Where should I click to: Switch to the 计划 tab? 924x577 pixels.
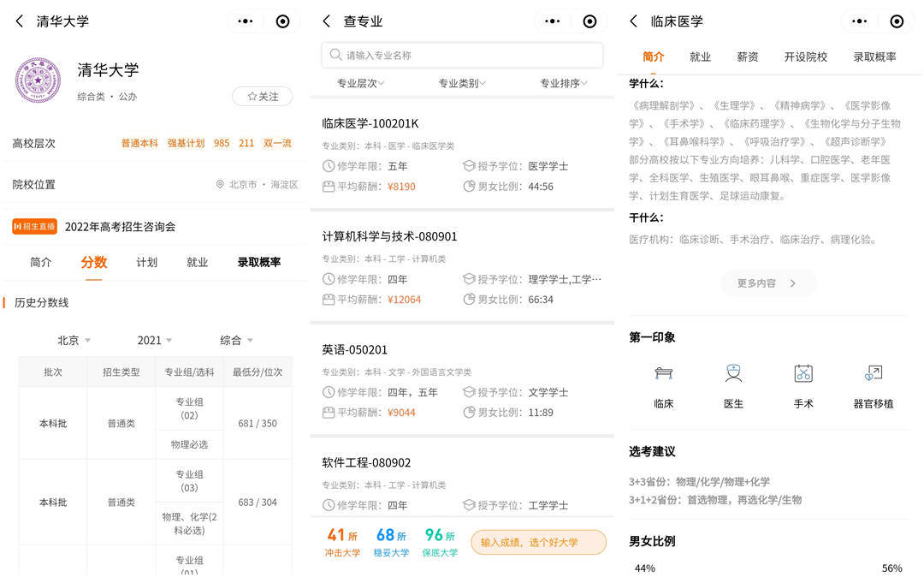point(146,262)
